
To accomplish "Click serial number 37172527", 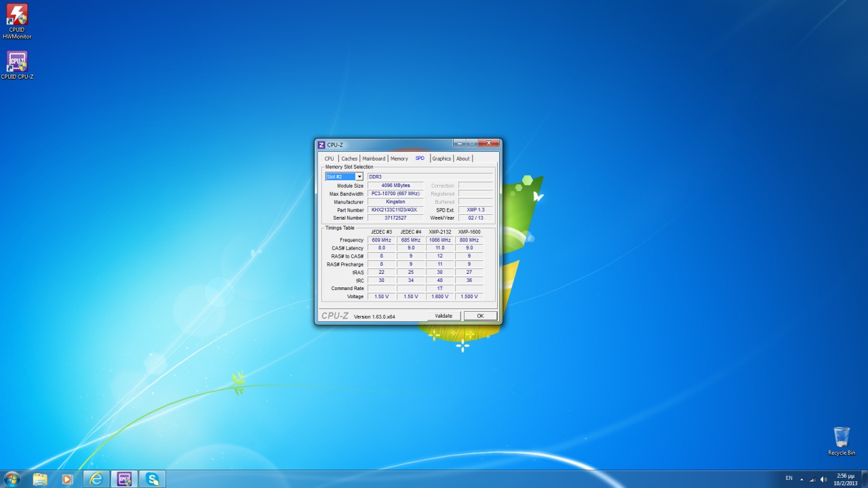I will tap(395, 218).
